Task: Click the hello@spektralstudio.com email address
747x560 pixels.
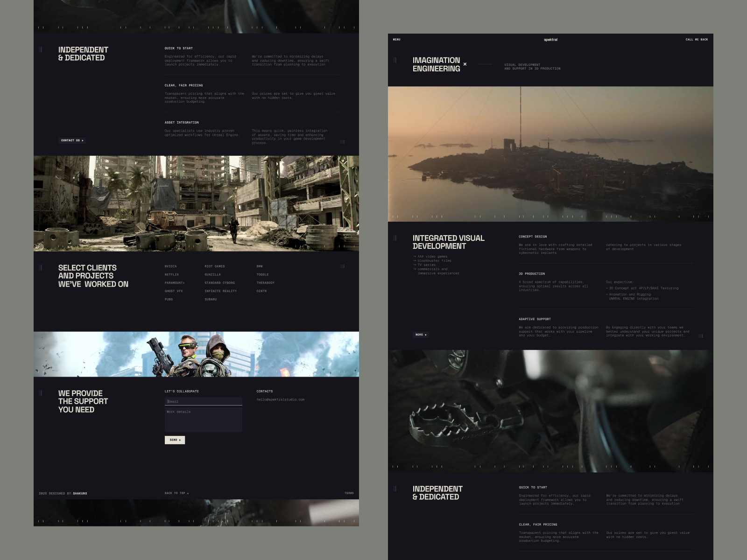Action: click(x=281, y=399)
